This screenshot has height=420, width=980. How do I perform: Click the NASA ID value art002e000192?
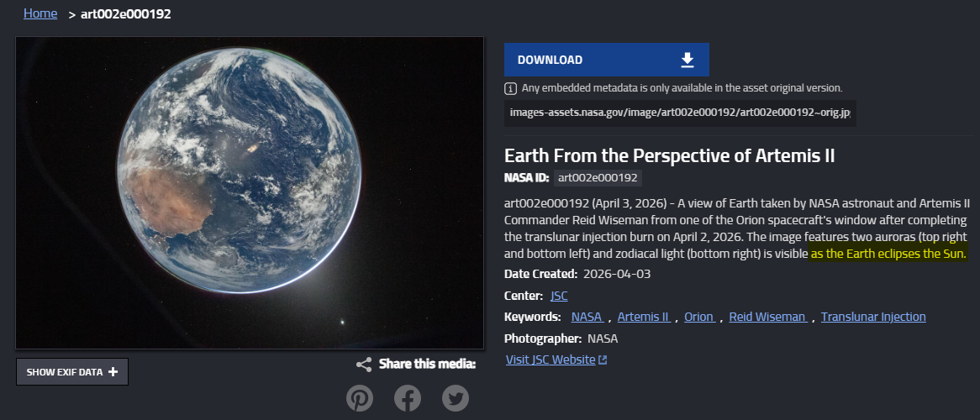598,178
